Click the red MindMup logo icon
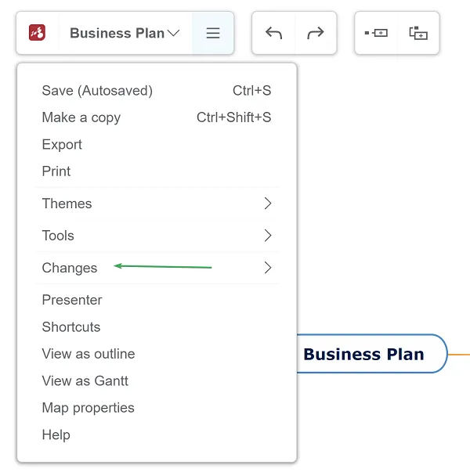This screenshot has height=476, width=470. tap(37, 33)
